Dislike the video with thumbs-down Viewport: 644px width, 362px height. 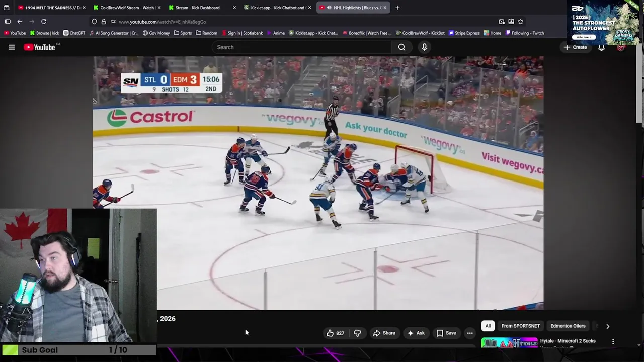point(357,333)
